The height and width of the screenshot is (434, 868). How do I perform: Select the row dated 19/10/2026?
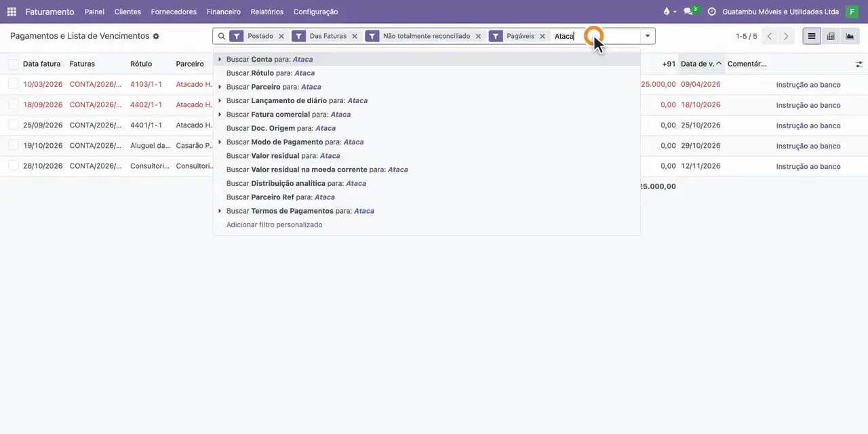[x=14, y=145]
